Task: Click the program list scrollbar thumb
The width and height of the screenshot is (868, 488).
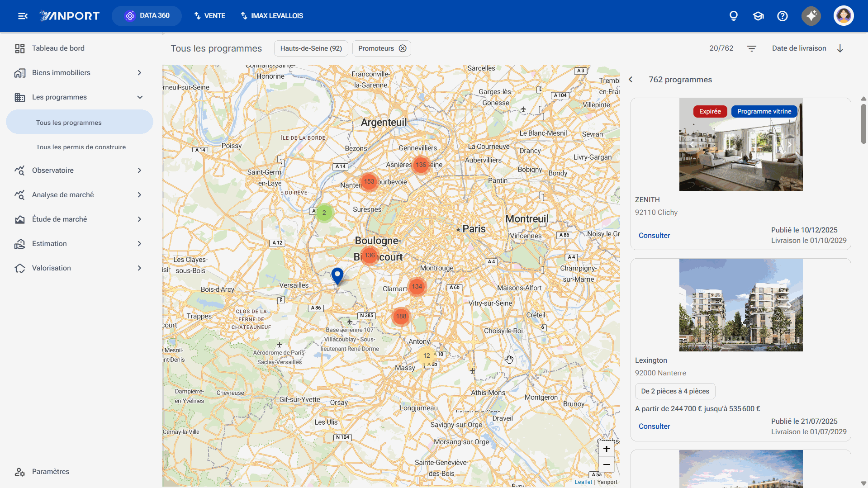Action: pos(863,123)
